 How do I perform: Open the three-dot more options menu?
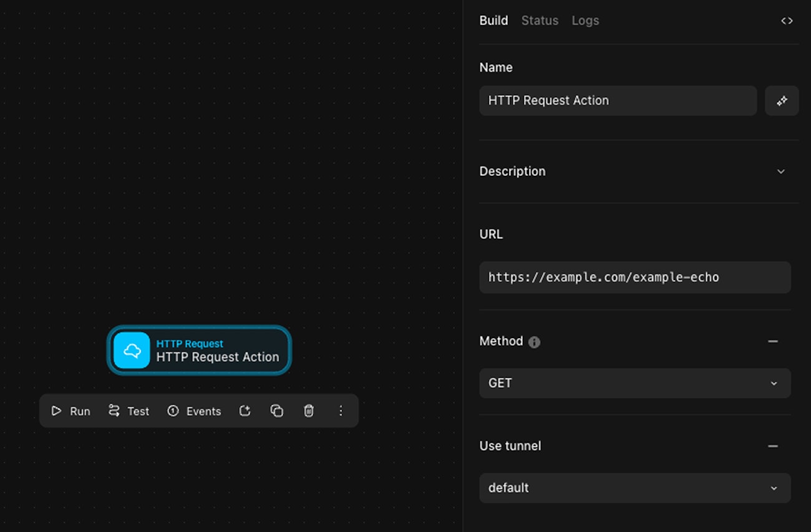tap(341, 410)
